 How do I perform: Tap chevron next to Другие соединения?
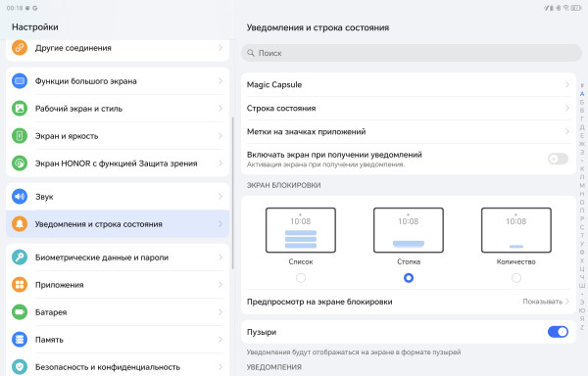pyautogui.click(x=220, y=48)
